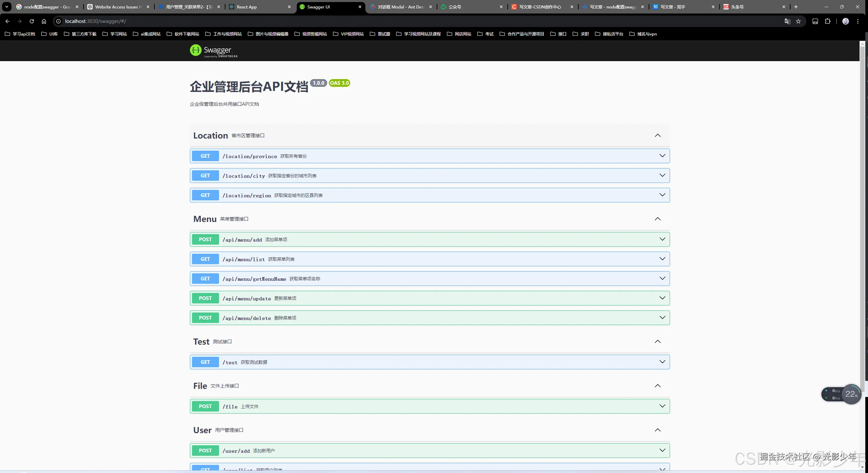Click the Swagger logo icon

(x=196, y=50)
